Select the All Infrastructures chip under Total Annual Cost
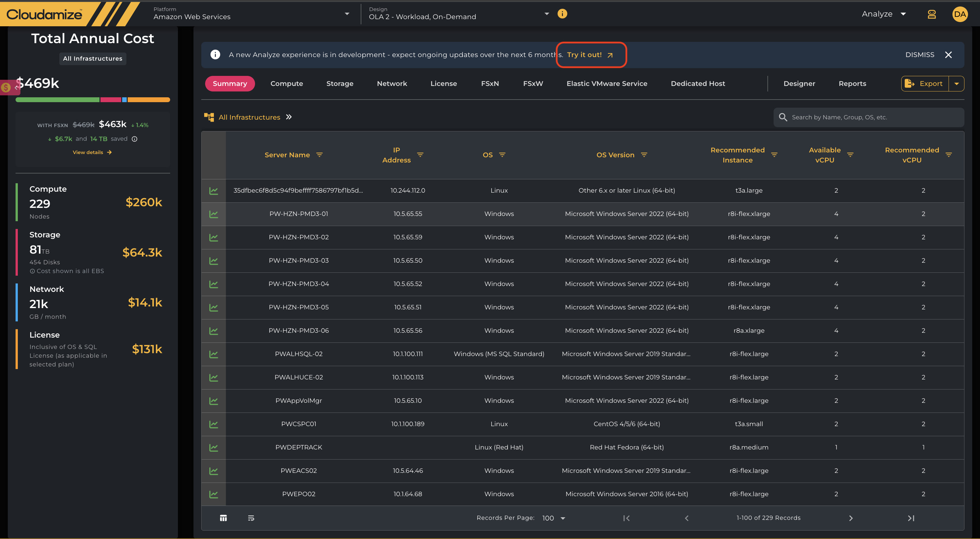This screenshot has width=980, height=539. [x=92, y=59]
